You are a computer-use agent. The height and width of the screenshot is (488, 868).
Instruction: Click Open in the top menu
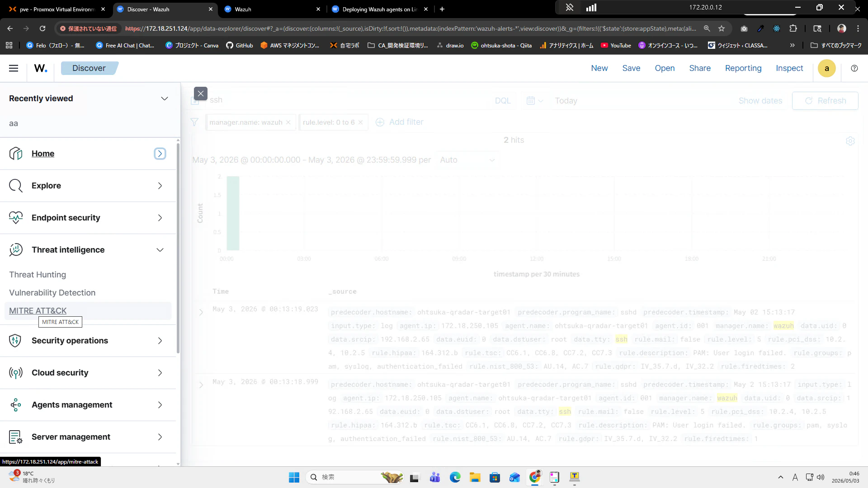[665, 68]
